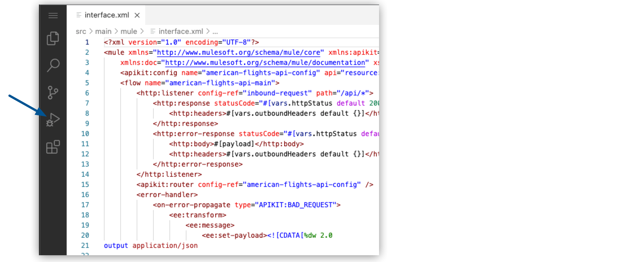Click the interface.xml file icon in the breadcrumb
644x262 pixels.
coord(153,31)
